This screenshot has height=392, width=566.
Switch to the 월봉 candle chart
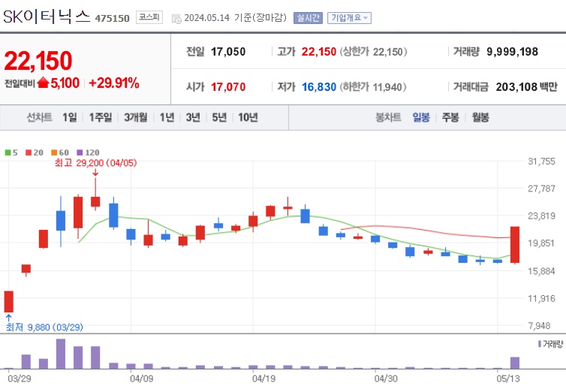pos(480,117)
